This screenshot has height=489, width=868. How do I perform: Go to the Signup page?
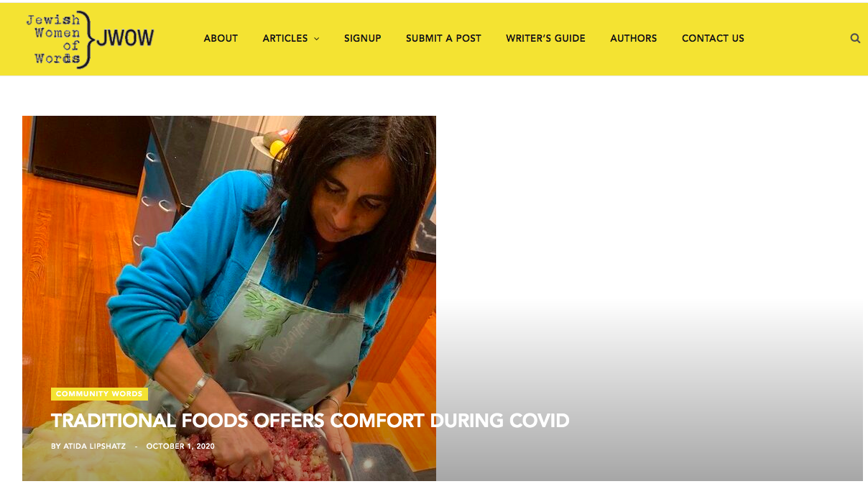tap(363, 38)
